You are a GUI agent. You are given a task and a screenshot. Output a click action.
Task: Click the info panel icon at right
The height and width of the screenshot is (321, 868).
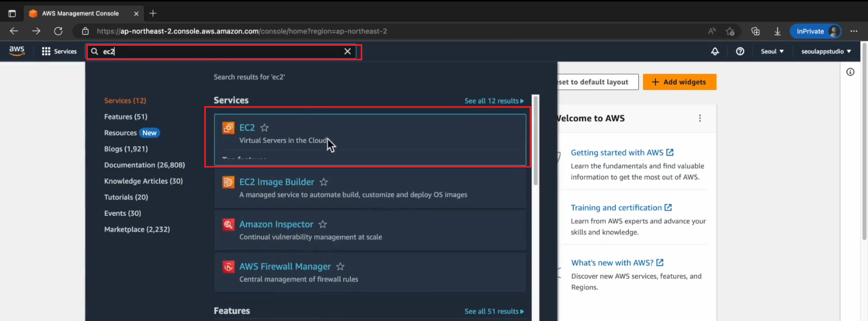point(850,72)
